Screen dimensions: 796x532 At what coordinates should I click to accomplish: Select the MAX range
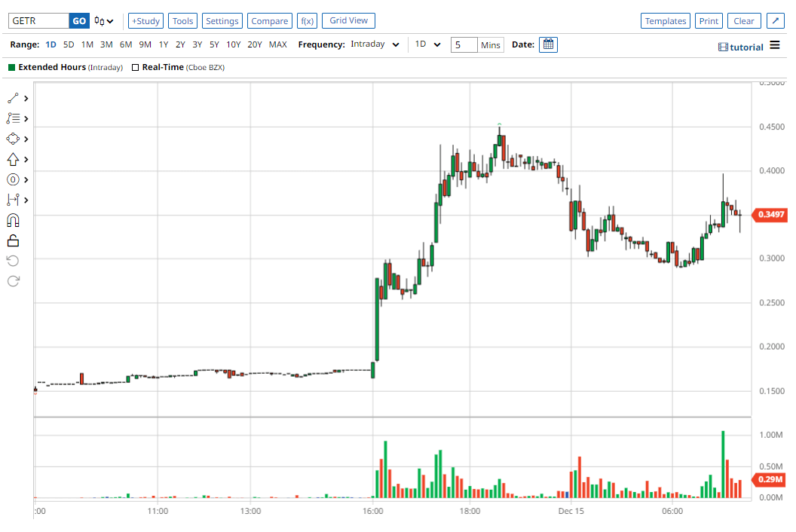[x=277, y=44]
